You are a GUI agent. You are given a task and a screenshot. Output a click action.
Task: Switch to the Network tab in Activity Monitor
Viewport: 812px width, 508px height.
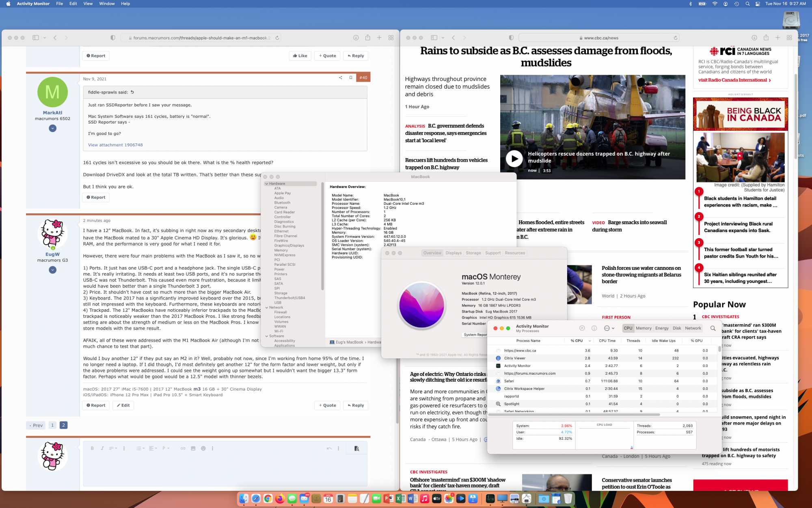[693, 328]
